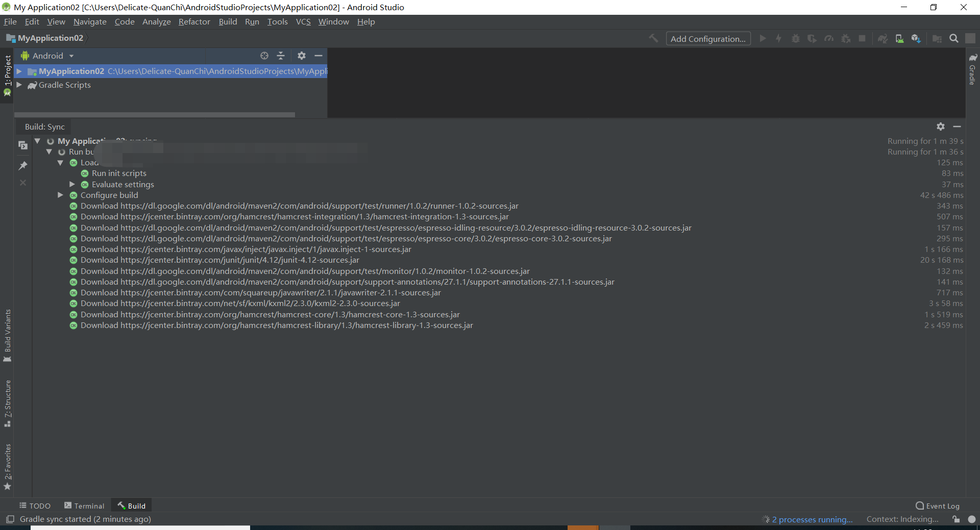Switch to the Terminal tab
Screen dimensions: 980x530
84,506
